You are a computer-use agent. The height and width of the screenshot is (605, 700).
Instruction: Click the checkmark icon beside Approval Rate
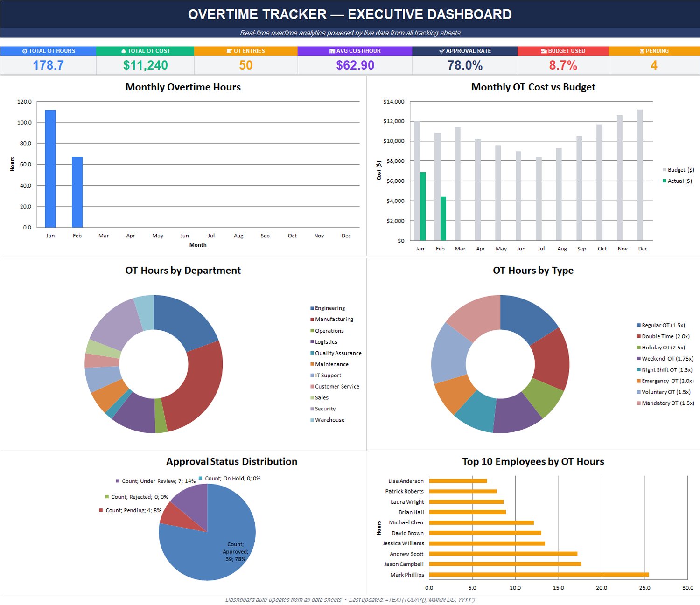coord(441,51)
